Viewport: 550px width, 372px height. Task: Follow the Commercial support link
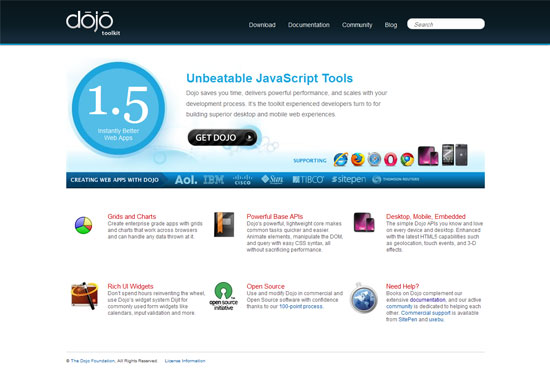point(425,313)
